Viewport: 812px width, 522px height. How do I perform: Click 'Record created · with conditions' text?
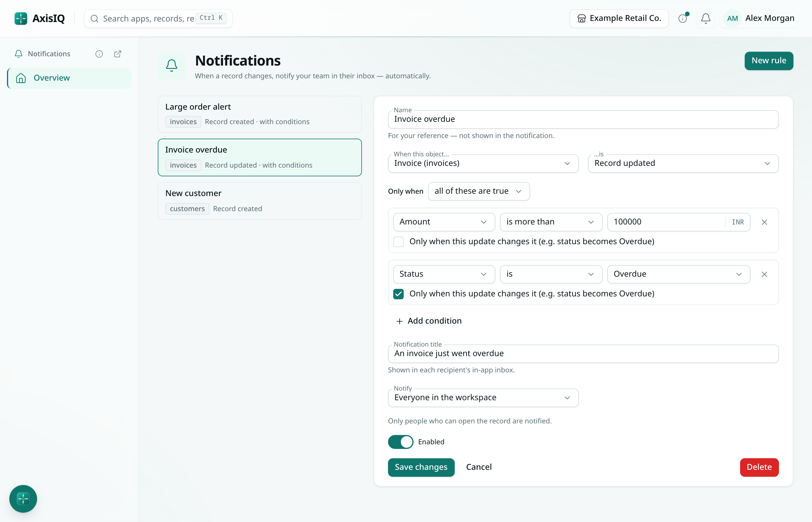257,122
